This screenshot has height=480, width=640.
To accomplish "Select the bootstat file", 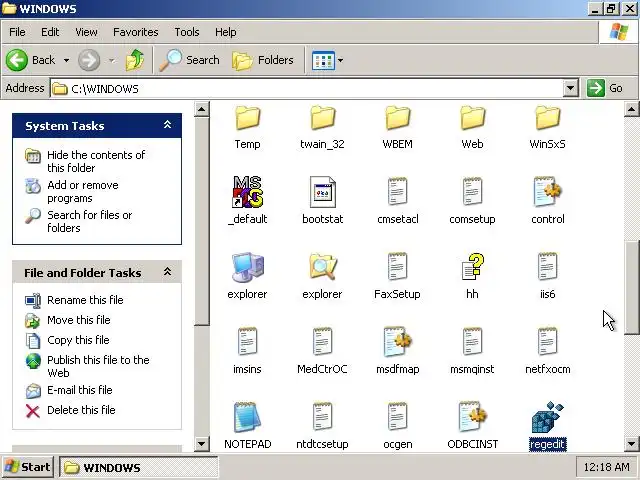I will (322, 201).
